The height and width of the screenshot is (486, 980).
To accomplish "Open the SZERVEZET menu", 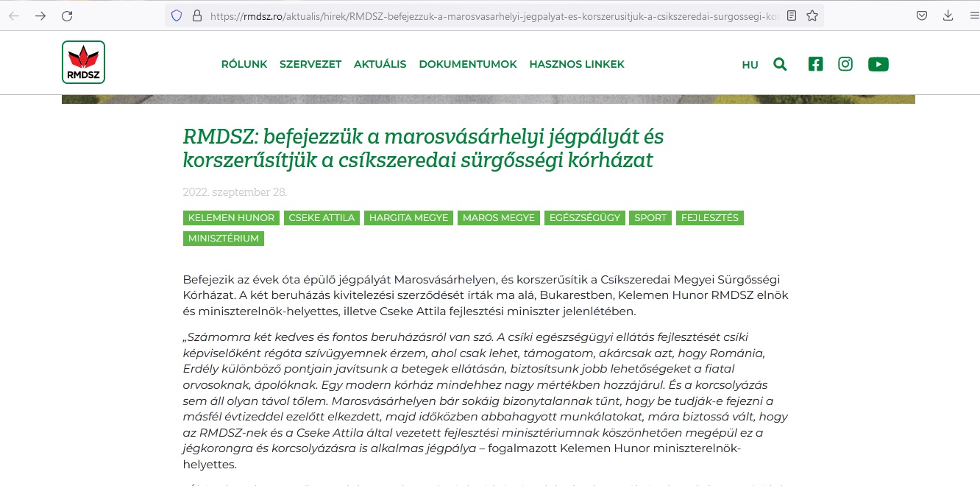I will click(310, 64).
